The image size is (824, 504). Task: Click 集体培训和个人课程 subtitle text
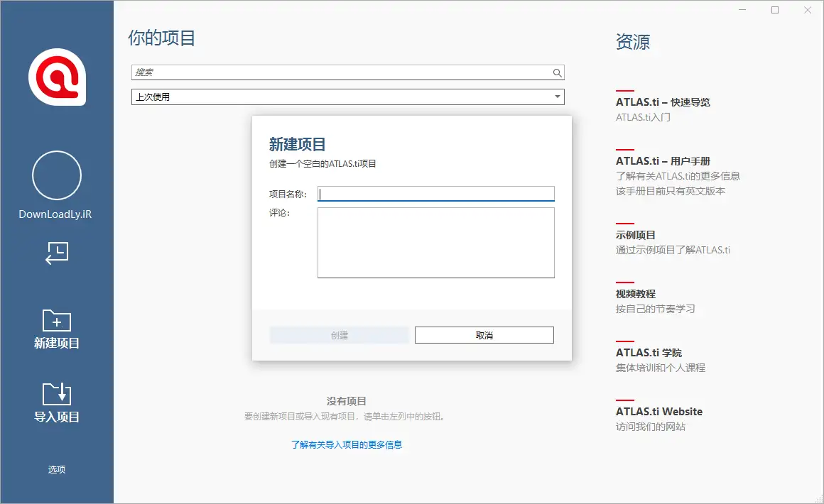pos(661,368)
